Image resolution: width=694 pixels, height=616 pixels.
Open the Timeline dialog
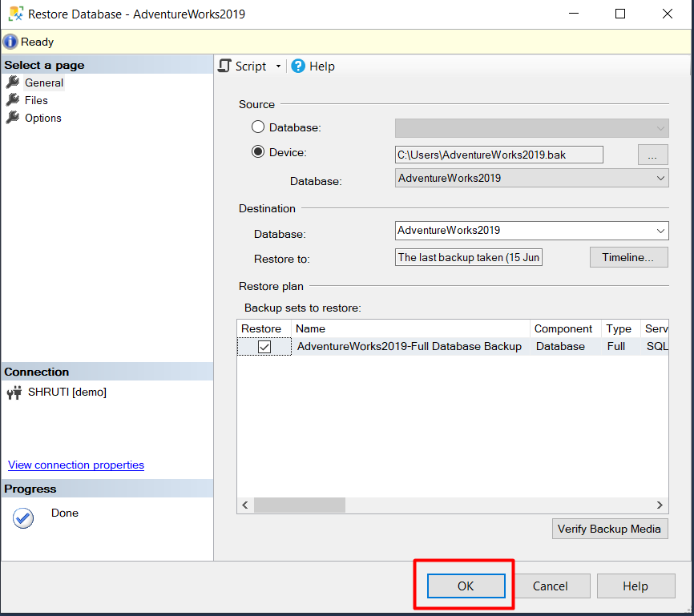click(628, 257)
